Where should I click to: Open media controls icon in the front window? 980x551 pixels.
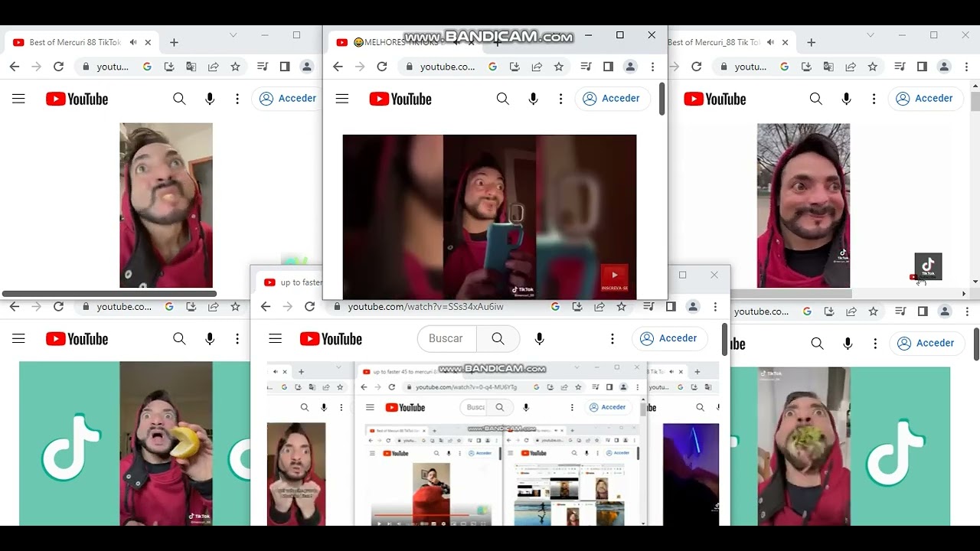586,67
